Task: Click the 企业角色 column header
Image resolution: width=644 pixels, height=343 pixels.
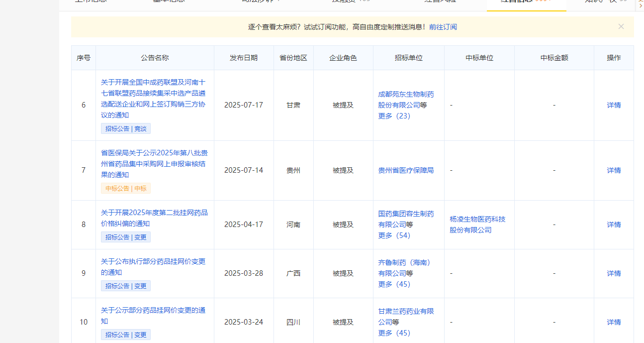Action: click(343, 58)
